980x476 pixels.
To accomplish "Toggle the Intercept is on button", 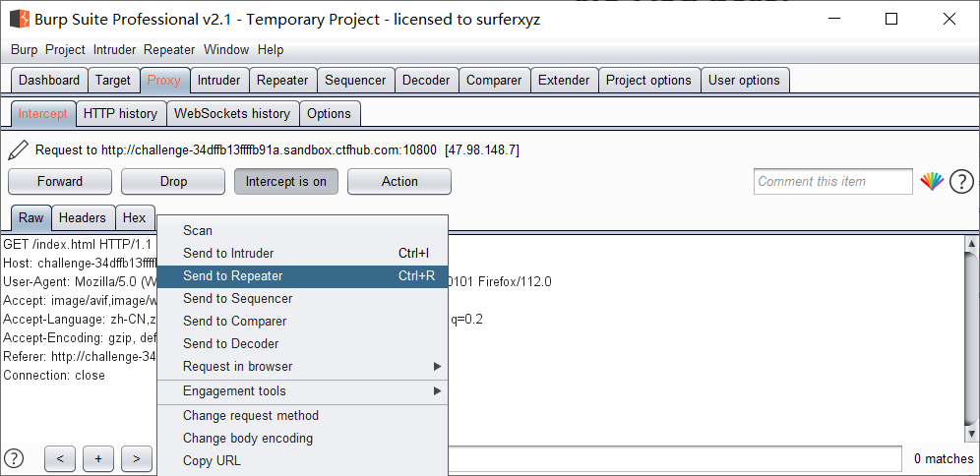I will [285, 181].
